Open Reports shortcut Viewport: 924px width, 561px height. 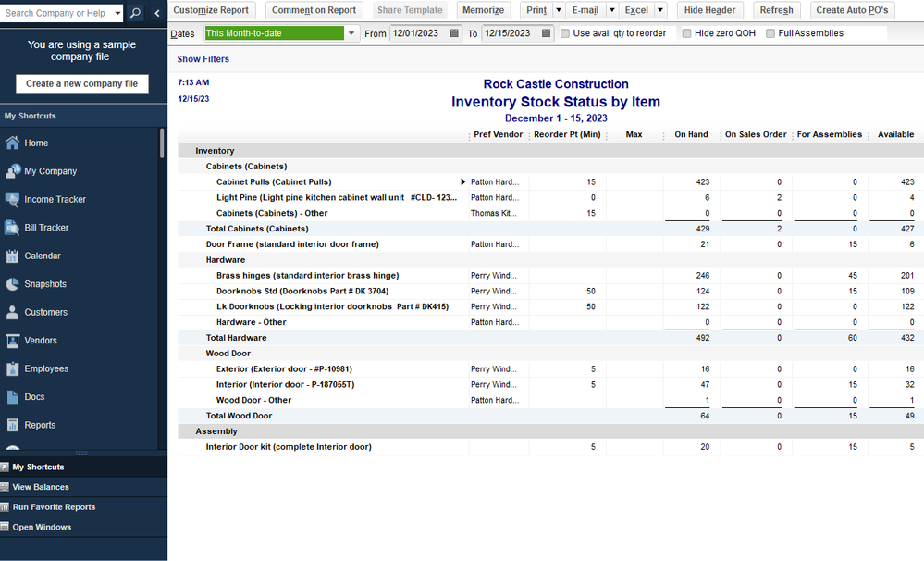pyautogui.click(x=40, y=425)
